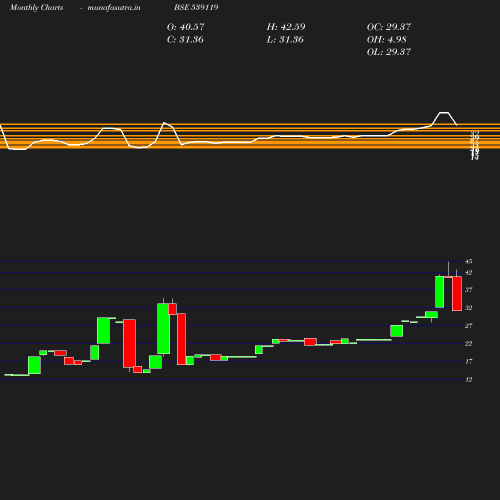Click the price axis label 22
Screen dimensions: 500x500
click(x=469, y=343)
